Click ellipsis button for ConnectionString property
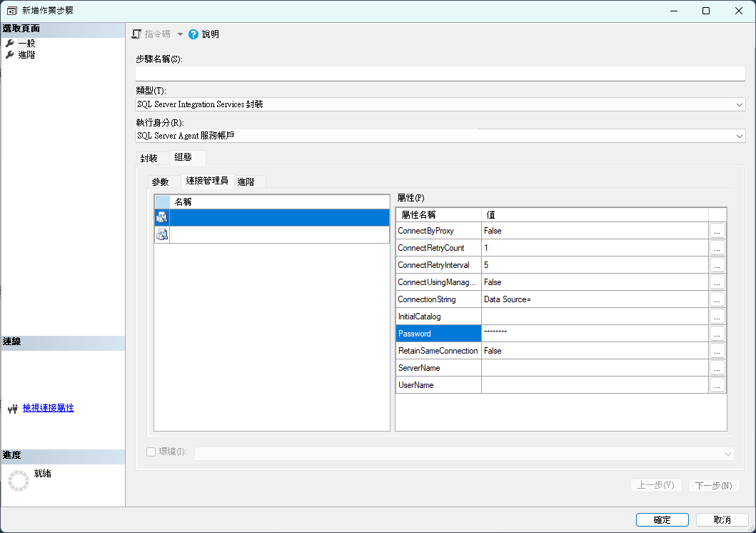The width and height of the screenshot is (756, 533). click(x=717, y=299)
